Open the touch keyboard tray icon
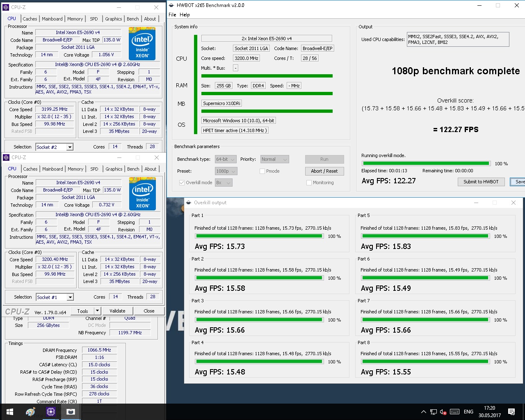Viewport: 525px width, 420px height. pos(454,412)
